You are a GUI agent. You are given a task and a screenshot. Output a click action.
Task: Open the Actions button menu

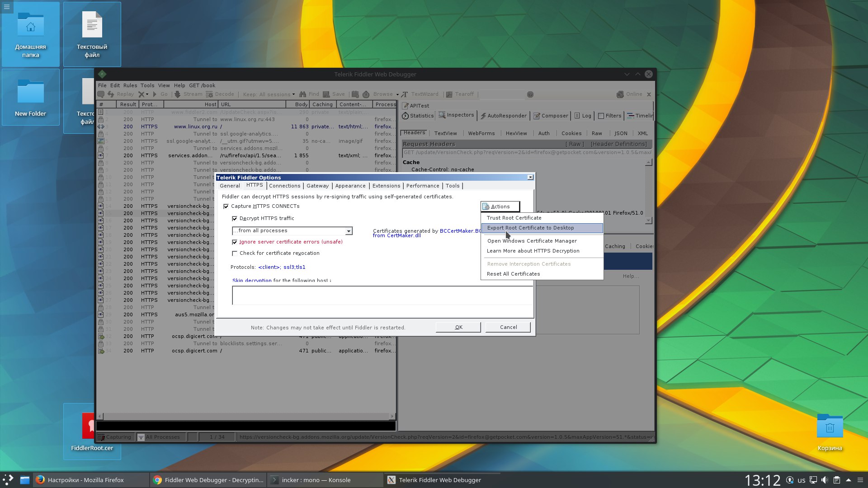pos(500,206)
